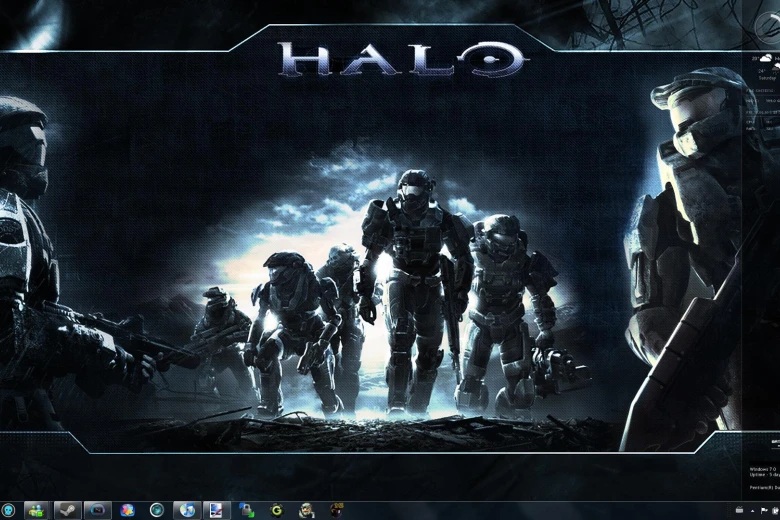Open the skull Start orb button
Viewport: 780px width, 520px height.
tap(7, 510)
